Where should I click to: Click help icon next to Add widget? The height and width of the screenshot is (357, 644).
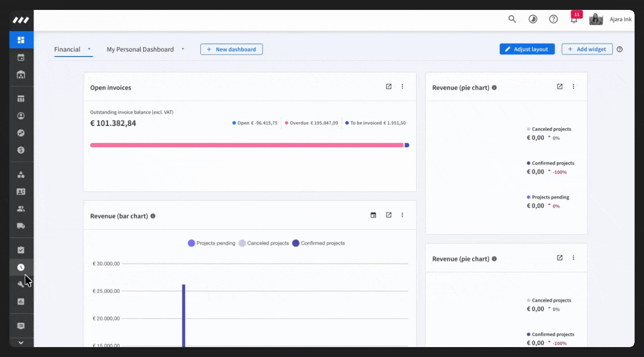tap(620, 49)
